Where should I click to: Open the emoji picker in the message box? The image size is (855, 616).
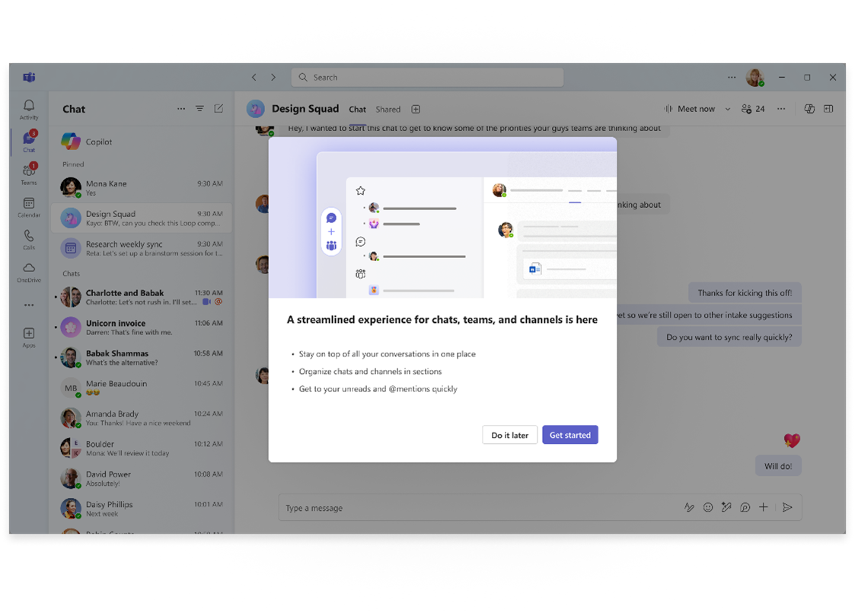[708, 507]
